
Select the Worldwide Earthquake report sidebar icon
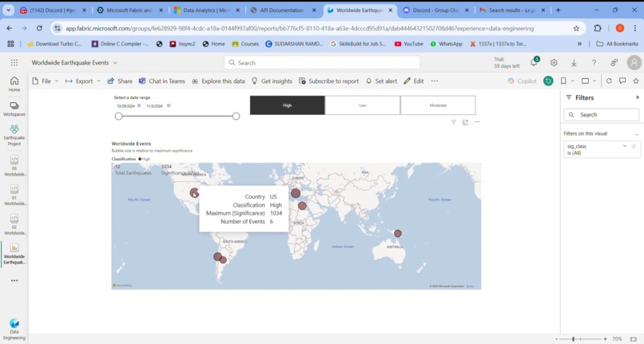14,254
